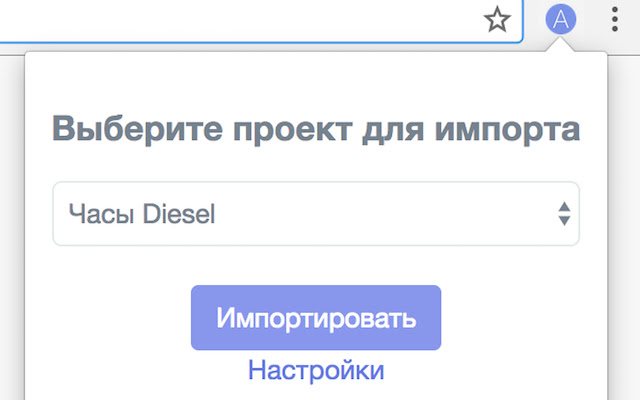Bookmark this page with the star
The image size is (640, 400).
(497, 20)
